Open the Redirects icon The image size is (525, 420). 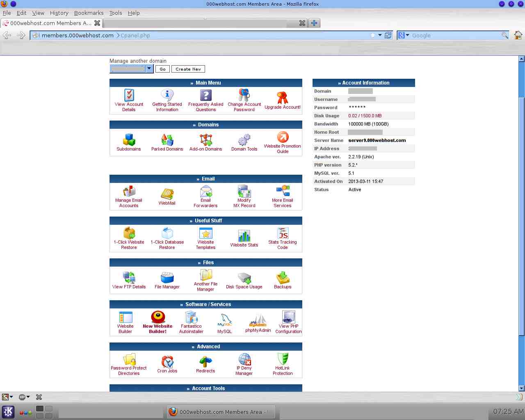coord(205,362)
